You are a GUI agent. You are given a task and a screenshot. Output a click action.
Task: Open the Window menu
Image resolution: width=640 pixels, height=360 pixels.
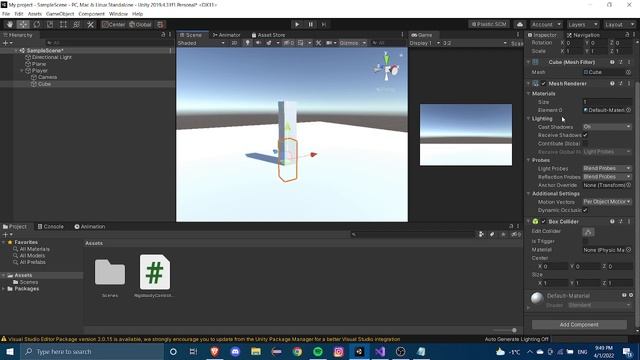[118, 14]
